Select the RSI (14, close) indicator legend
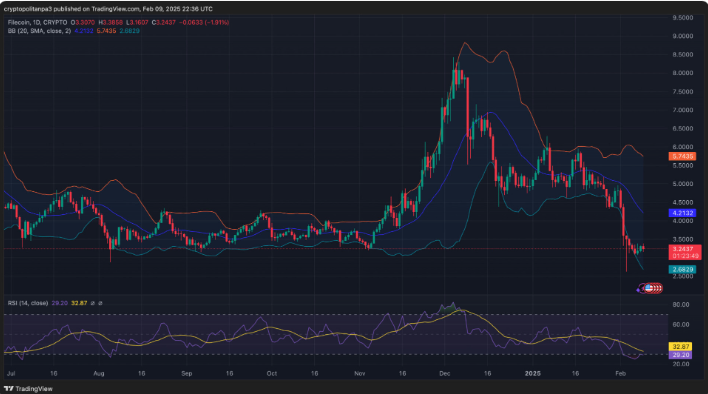This screenshot has width=708, height=394. point(28,303)
